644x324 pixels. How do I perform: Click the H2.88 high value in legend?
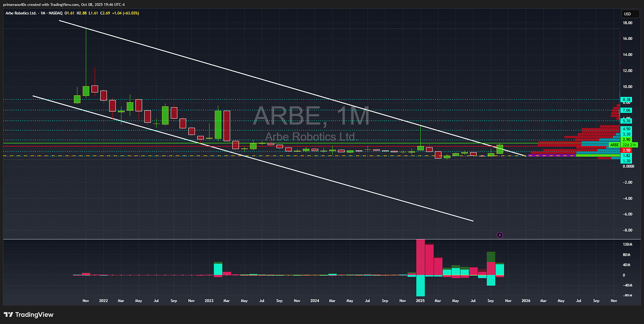point(81,13)
